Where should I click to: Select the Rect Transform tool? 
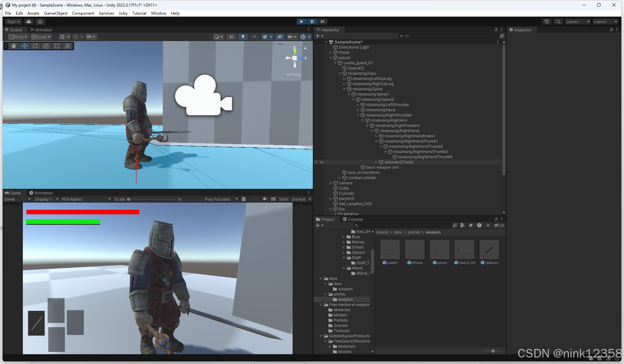tap(56, 46)
